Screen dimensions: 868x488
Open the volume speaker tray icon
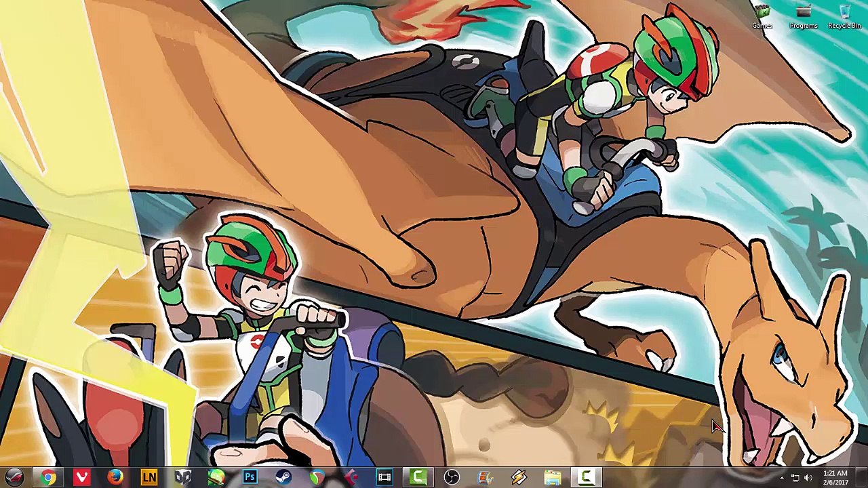coord(808,479)
